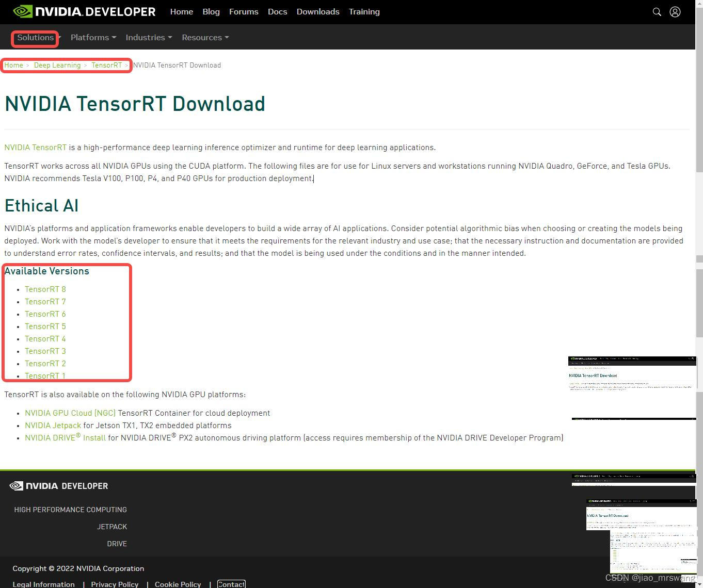The image size is (703, 588).
Task: Open the Resources dropdown menu
Action: tap(205, 37)
